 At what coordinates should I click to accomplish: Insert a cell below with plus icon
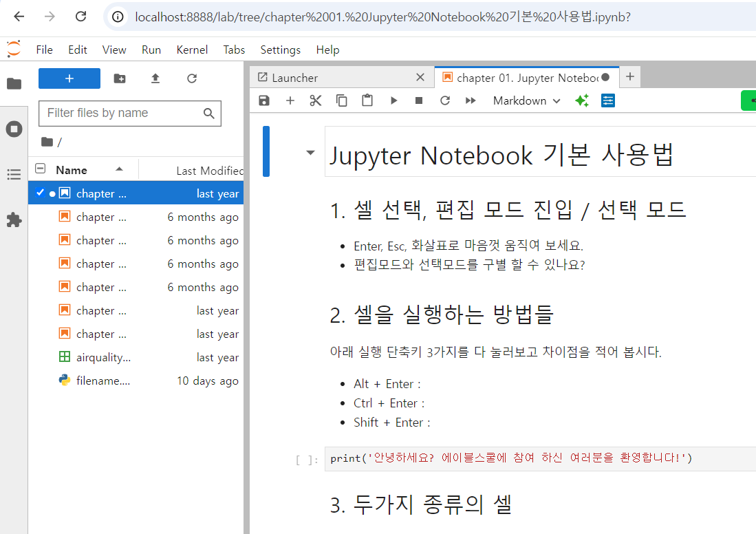pyautogui.click(x=290, y=100)
